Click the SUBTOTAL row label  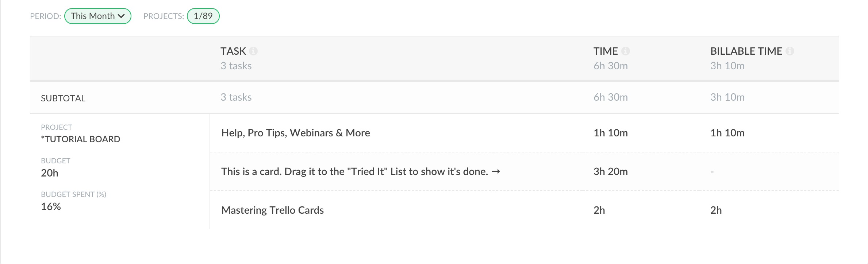63,98
